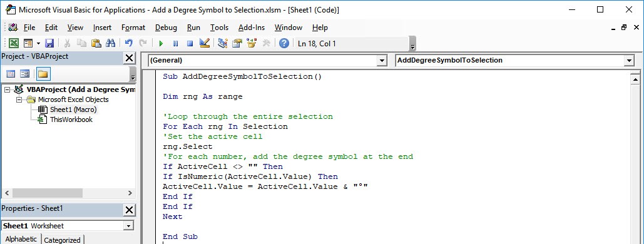Select the Microsoft Excel Objects folder
Image resolution: width=644 pixels, height=244 pixels.
click(x=73, y=99)
